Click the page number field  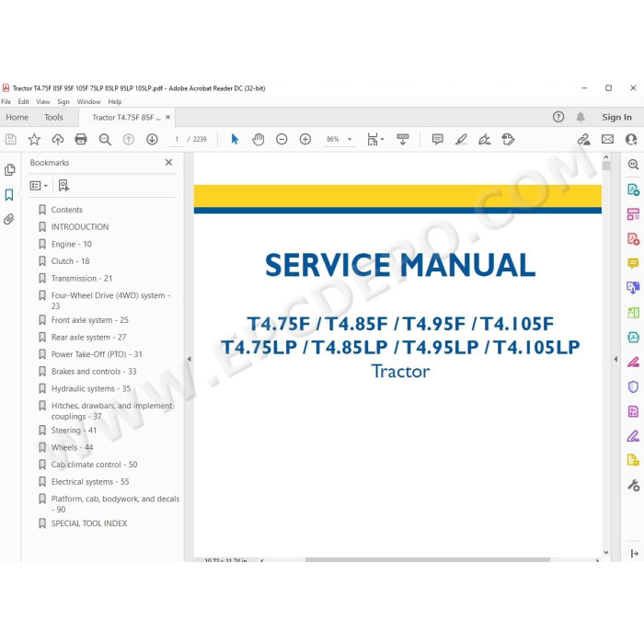pos(177,140)
